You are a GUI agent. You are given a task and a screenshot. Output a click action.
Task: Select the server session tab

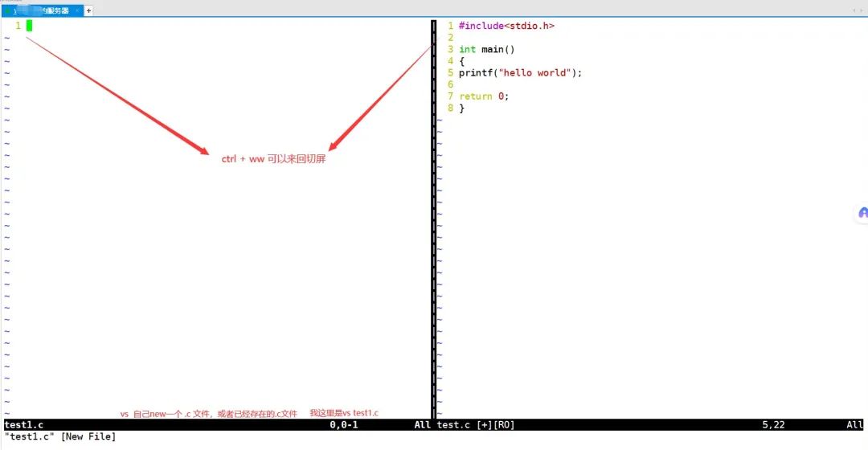[x=42, y=10]
